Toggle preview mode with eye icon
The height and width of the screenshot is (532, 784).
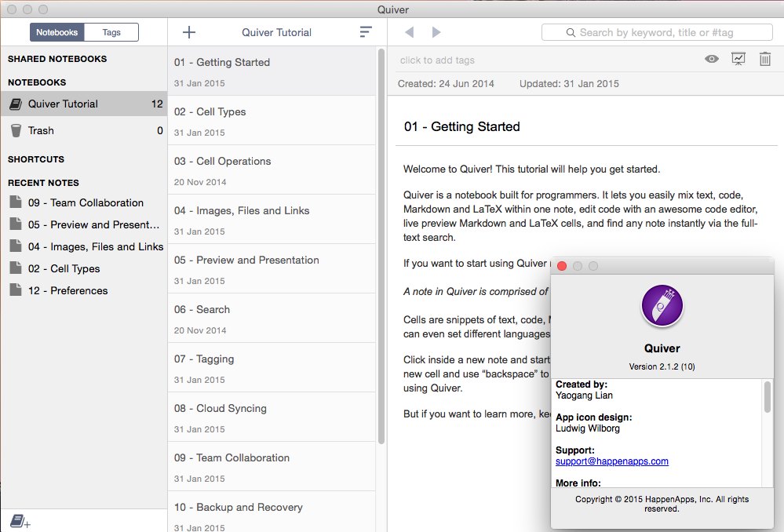(x=712, y=59)
